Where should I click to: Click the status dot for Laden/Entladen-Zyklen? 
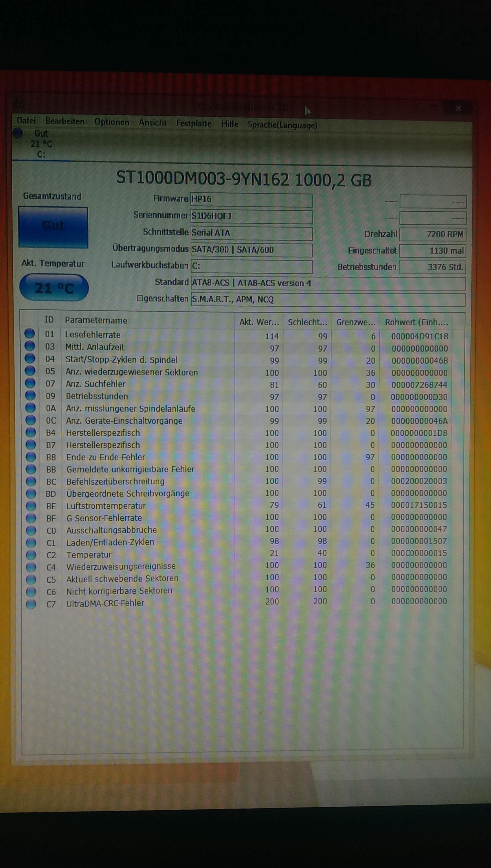pyautogui.click(x=31, y=542)
